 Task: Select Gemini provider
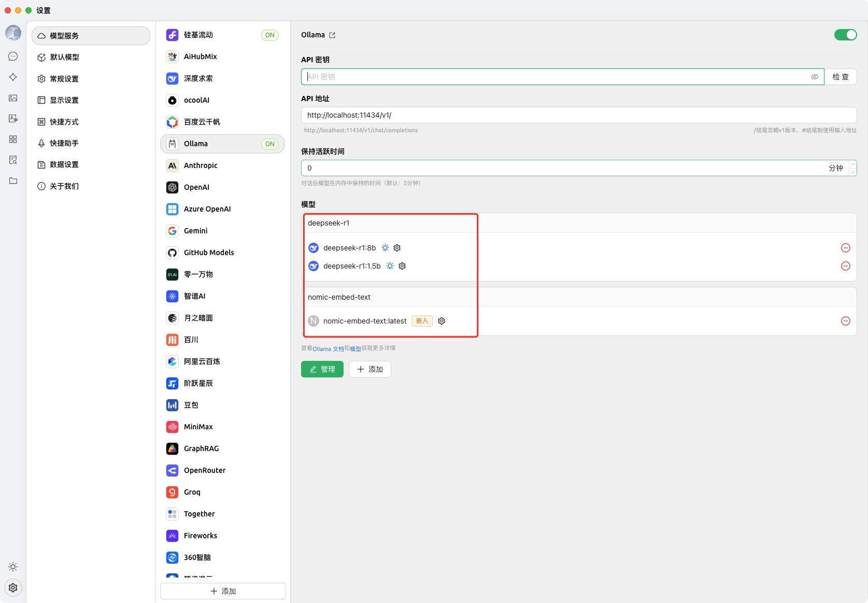tap(222, 231)
